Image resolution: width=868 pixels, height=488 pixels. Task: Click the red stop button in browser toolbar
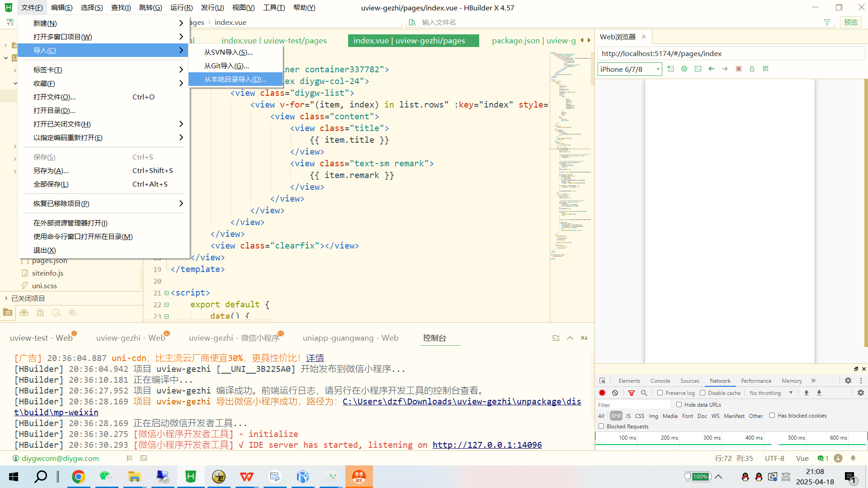point(739,69)
